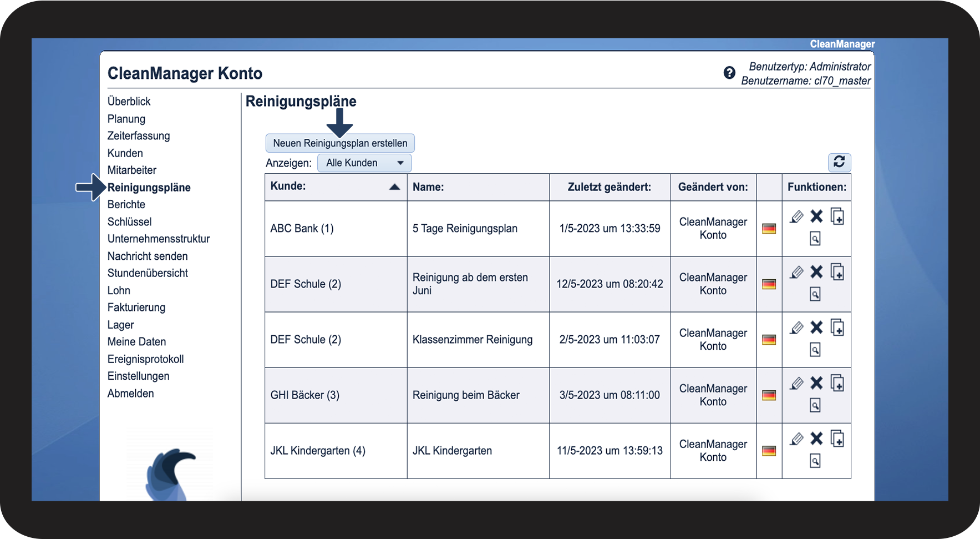980x539 pixels.
Task: Open Zeiterfassung in the sidebar menu
Action: (139, 136)
